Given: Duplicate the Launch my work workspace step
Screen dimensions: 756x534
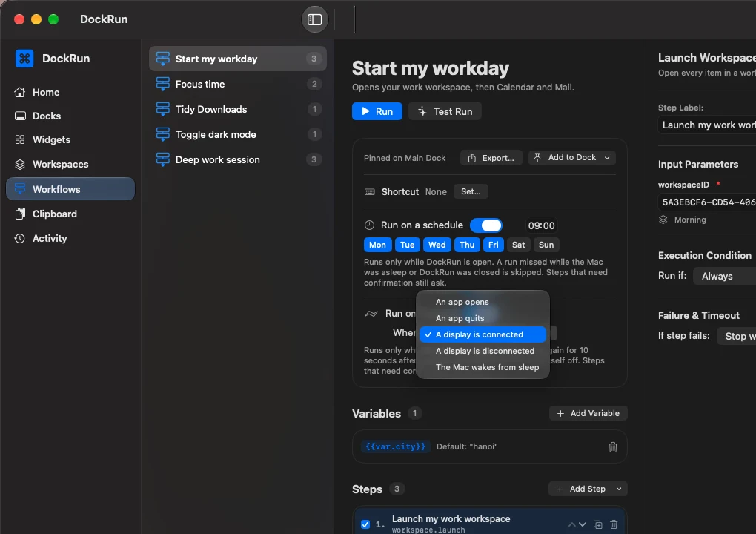Looking at the screenshot, I should (x=598, y=524).
